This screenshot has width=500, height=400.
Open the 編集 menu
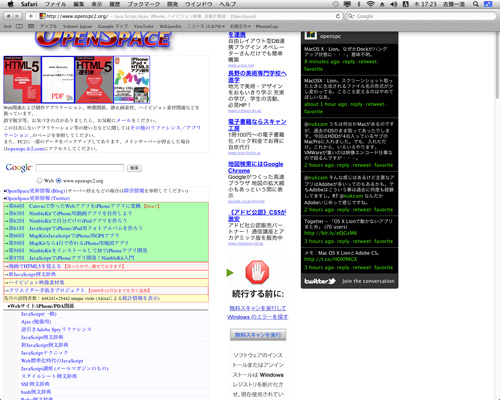tap(79, 4)
